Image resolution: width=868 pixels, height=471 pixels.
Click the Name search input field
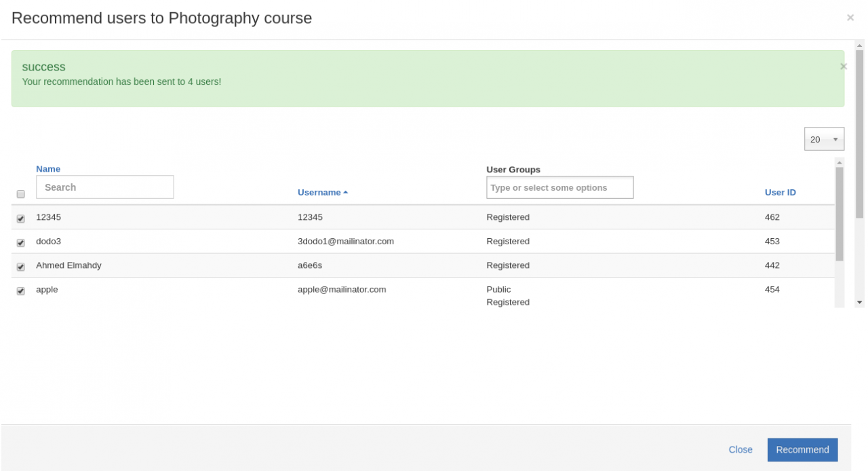click(104, 187)
